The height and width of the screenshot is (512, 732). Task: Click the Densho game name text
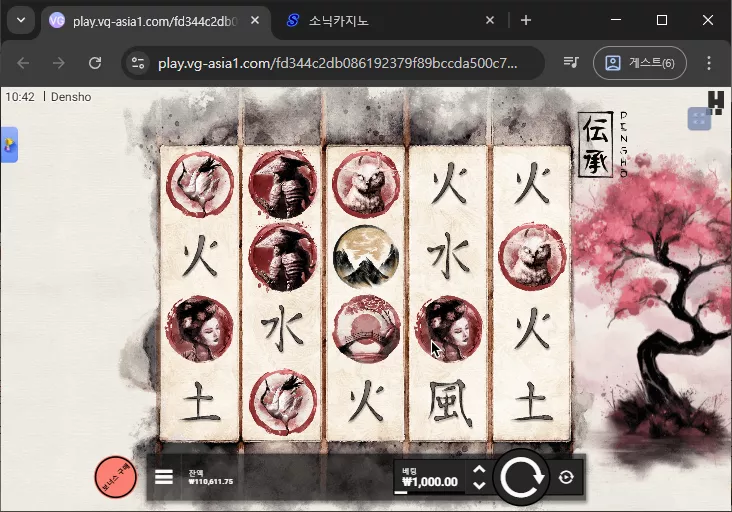coord(71,97)
